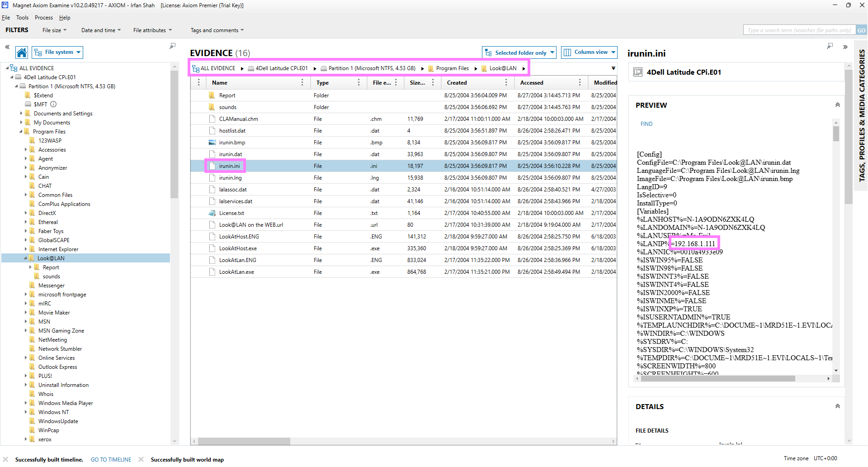Select irunin.ini file row
Image resolution: width=868 pixels, height=467 pixels.
[x=404, y=166]
